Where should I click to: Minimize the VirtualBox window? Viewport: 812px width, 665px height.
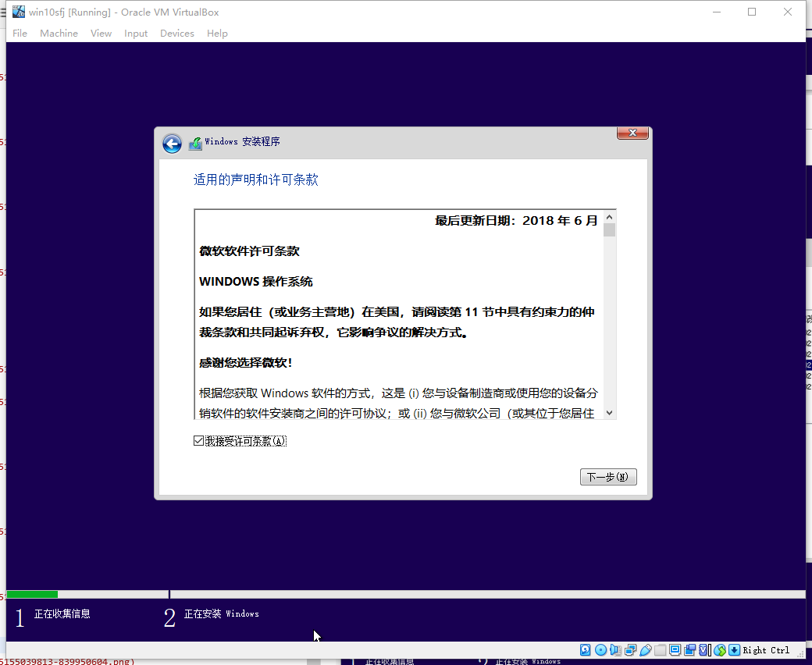pos(717,12)
